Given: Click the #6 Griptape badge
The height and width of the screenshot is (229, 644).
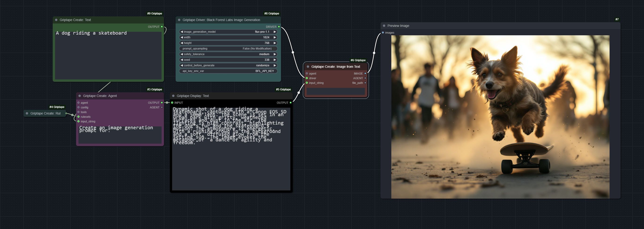Looking at the screenshot, I should coord(358,60).
